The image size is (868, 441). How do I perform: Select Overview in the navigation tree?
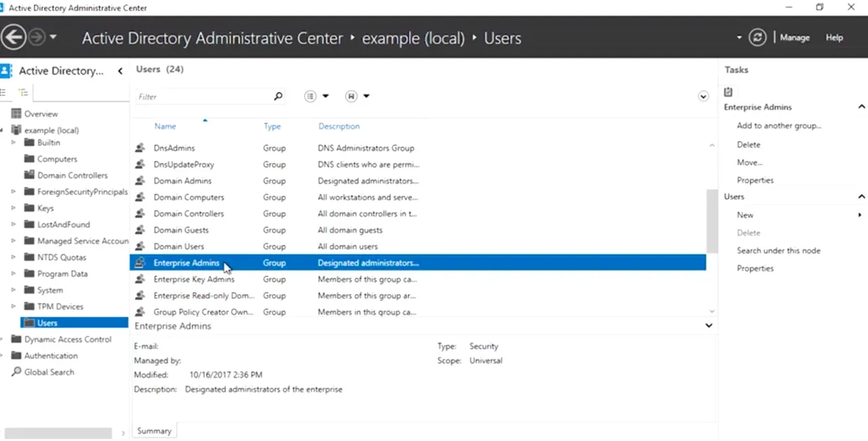[x=41, y=114]
